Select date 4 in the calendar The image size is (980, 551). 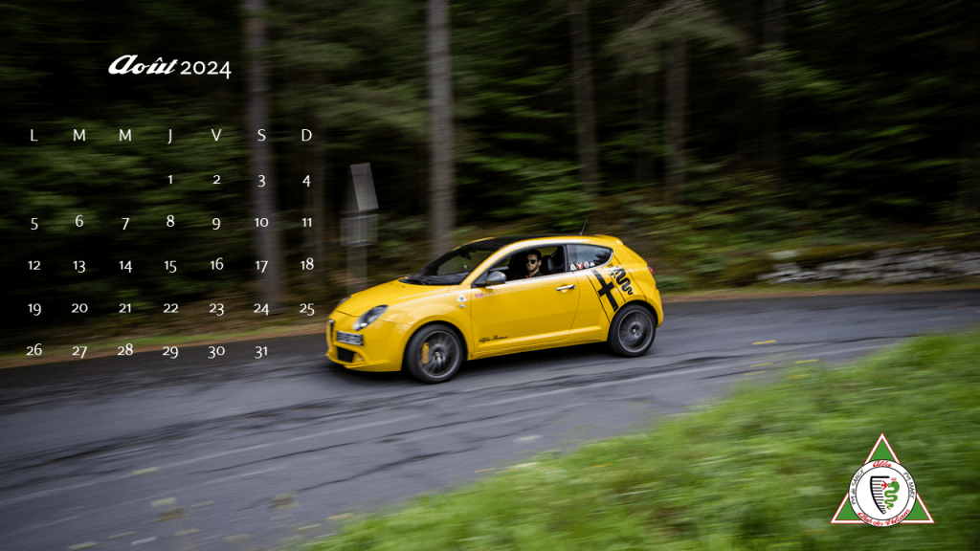[306, 180]
